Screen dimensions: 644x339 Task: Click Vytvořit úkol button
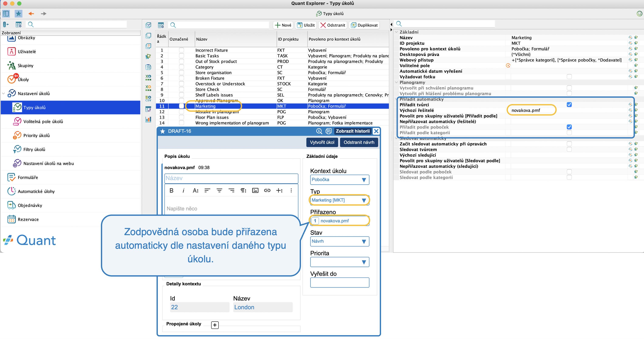point(322,142)
